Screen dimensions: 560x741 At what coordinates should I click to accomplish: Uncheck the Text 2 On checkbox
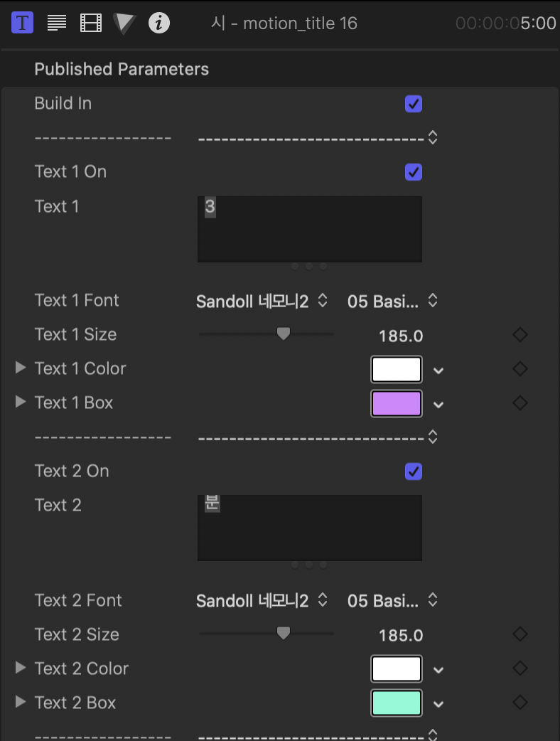[x=413, y=471]
